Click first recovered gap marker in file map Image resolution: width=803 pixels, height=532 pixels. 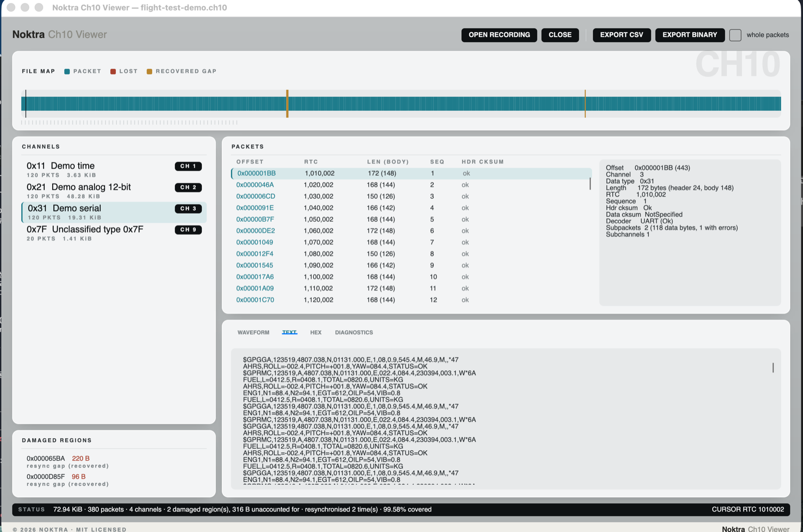tap(287, 104)
